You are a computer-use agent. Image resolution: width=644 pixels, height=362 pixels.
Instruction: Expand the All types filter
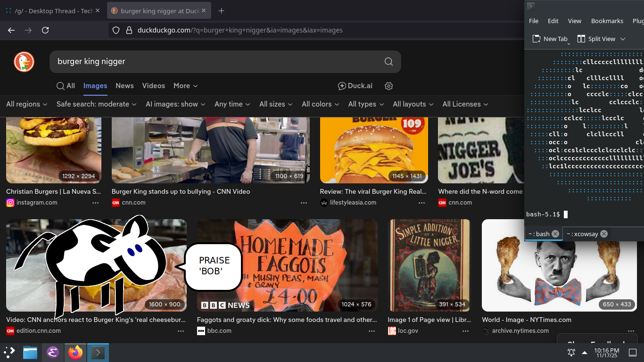pyautogui.click(x=366, y=104)
